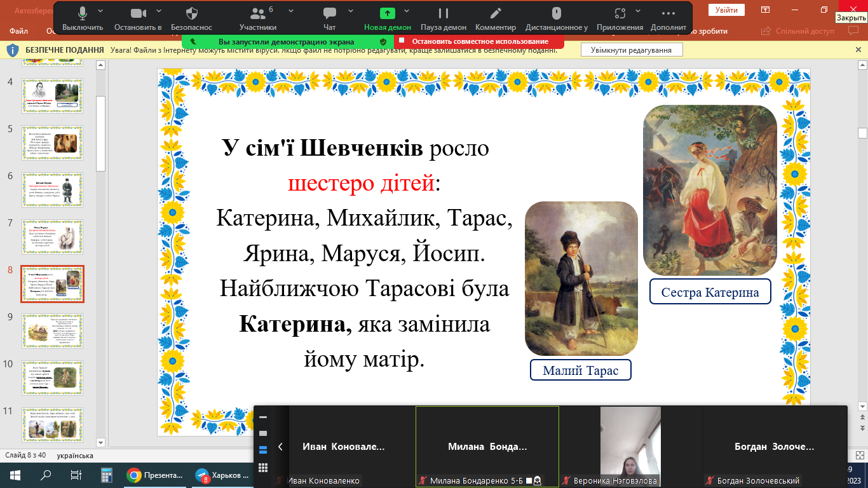Open Дистанционное управление mouse icon
The image size is (868, 488).
pos(557,18)
